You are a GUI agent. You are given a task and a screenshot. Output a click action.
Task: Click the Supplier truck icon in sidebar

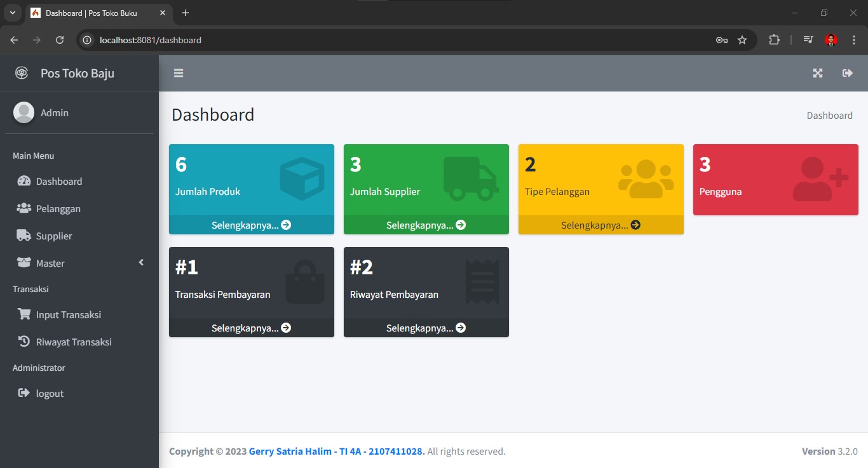(24, 236)
